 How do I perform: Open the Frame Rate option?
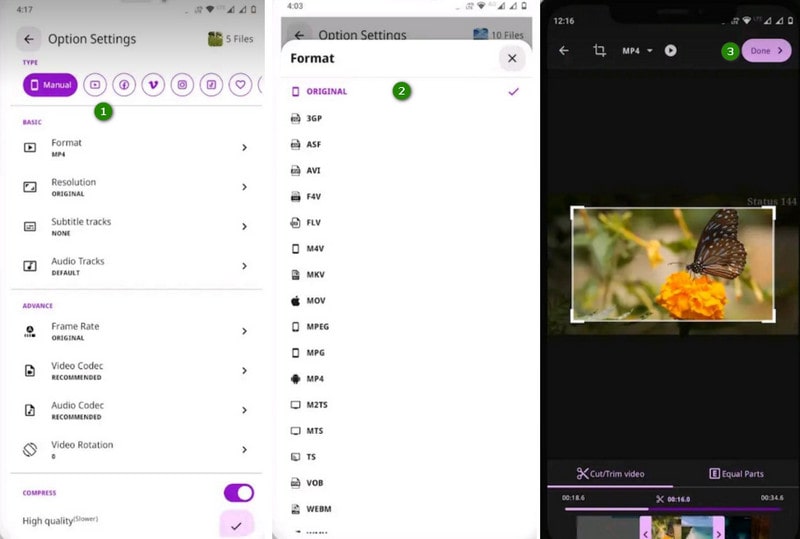(135, 331)
